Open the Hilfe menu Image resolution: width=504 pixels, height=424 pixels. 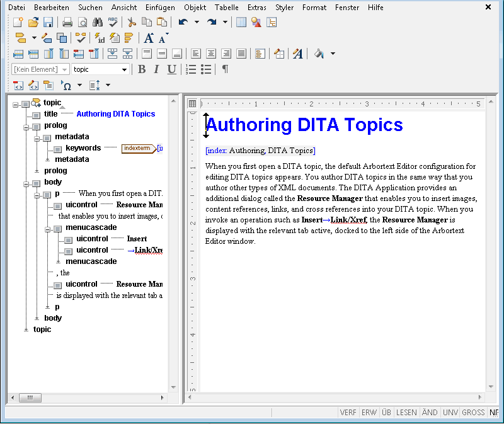pyautogui.click(x=375, y=8)
